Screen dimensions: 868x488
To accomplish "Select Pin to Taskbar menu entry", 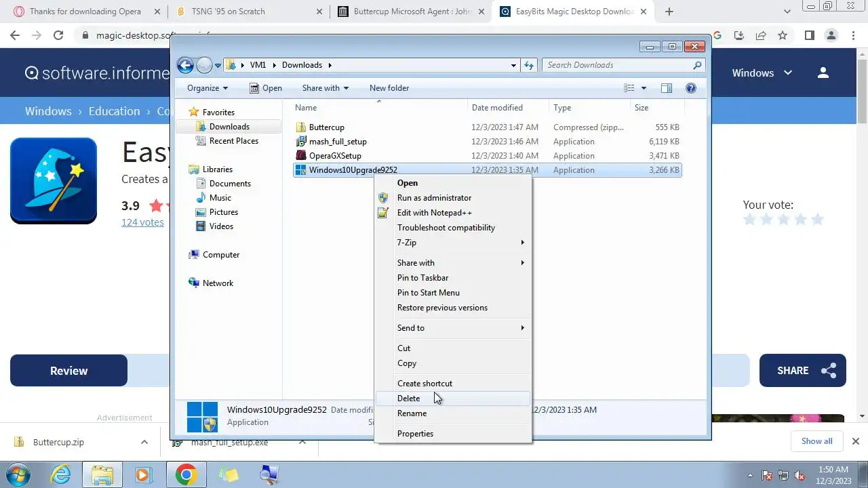I will [x=453, y=278].
